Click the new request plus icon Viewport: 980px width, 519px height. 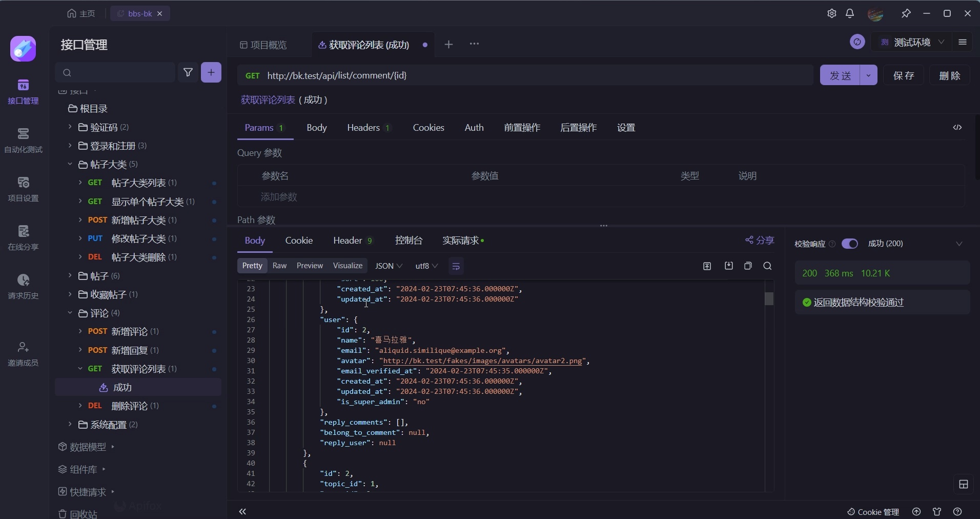211,73
